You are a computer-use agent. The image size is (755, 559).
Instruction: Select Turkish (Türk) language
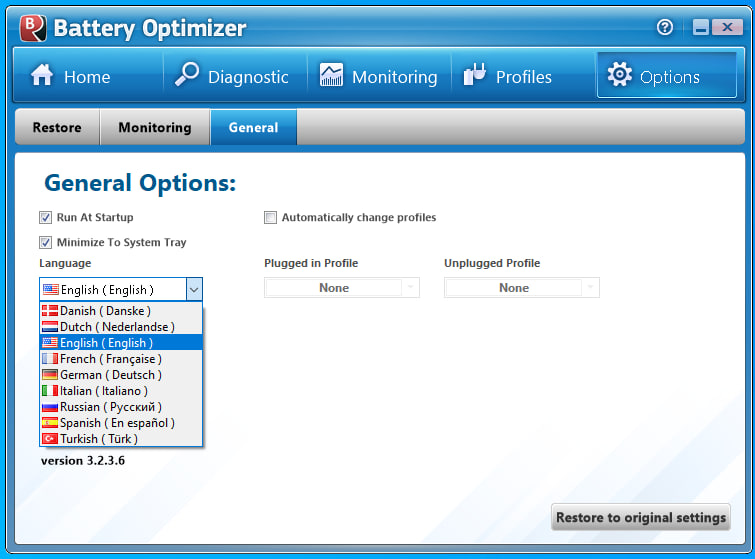pos(121,439)
